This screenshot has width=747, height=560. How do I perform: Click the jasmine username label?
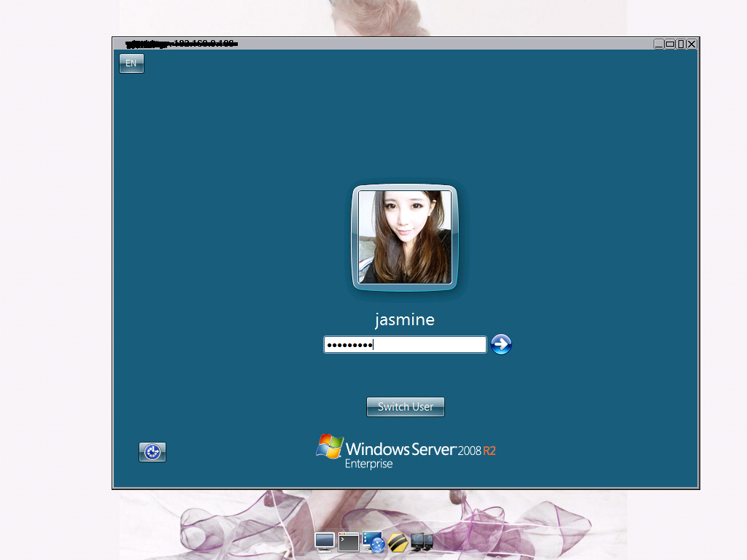pyautogui.click(x=404, y=319)
